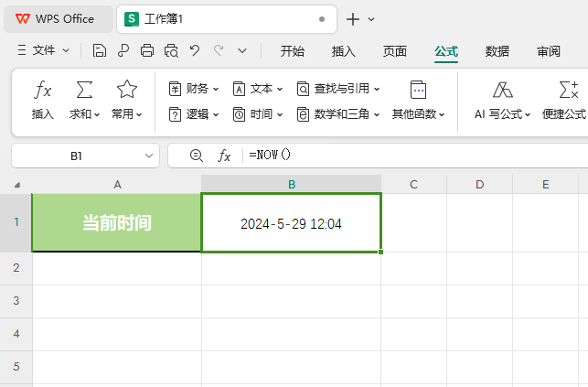Screen dimensions: 588x387
Task: Click the fx icon in formula bar
Action: tap(224, 156)
